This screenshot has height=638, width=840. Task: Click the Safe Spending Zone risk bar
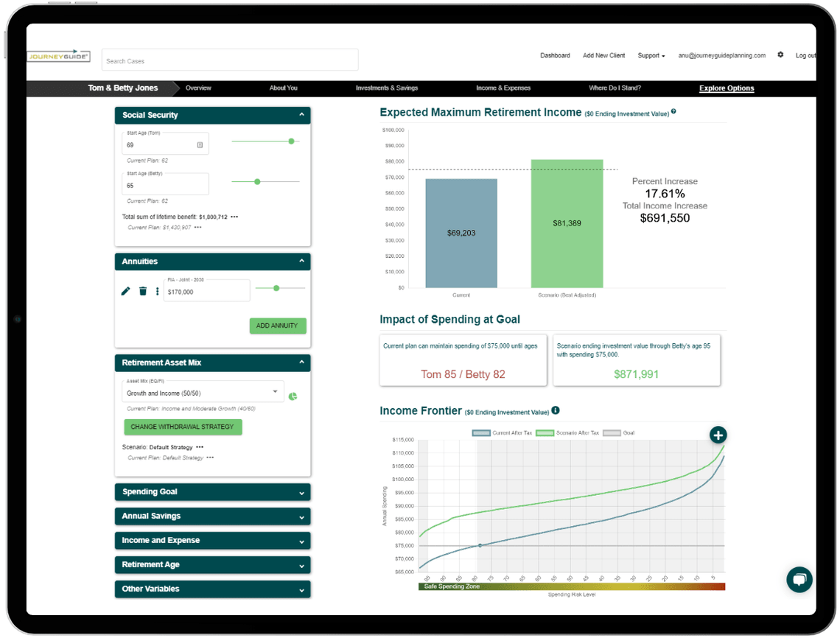pyautogui.click(x=572, y=586)
